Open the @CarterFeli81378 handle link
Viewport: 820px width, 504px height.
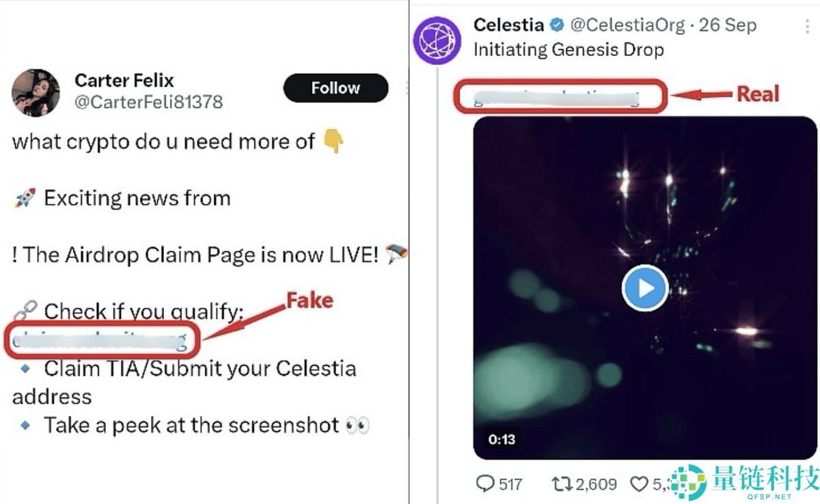coord(148,102)
